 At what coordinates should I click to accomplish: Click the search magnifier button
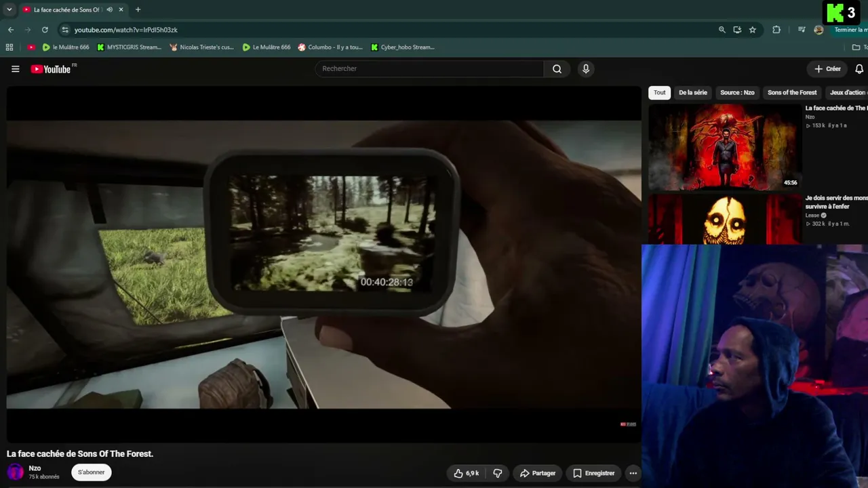pos(557,68)
